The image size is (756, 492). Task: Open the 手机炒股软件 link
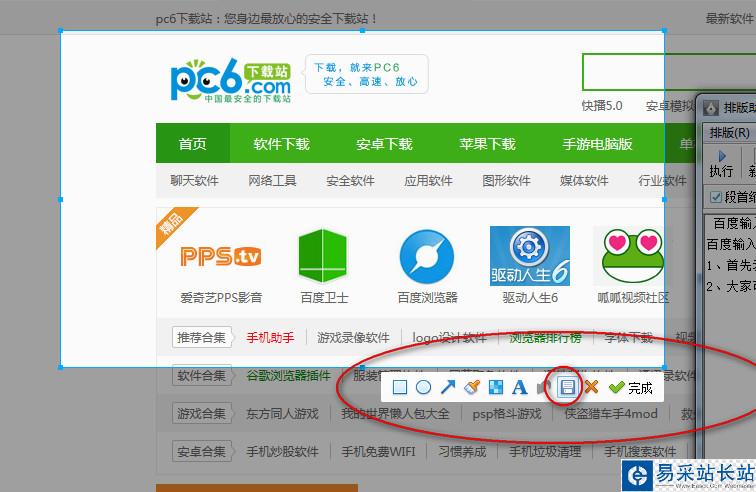coord(283,451)
